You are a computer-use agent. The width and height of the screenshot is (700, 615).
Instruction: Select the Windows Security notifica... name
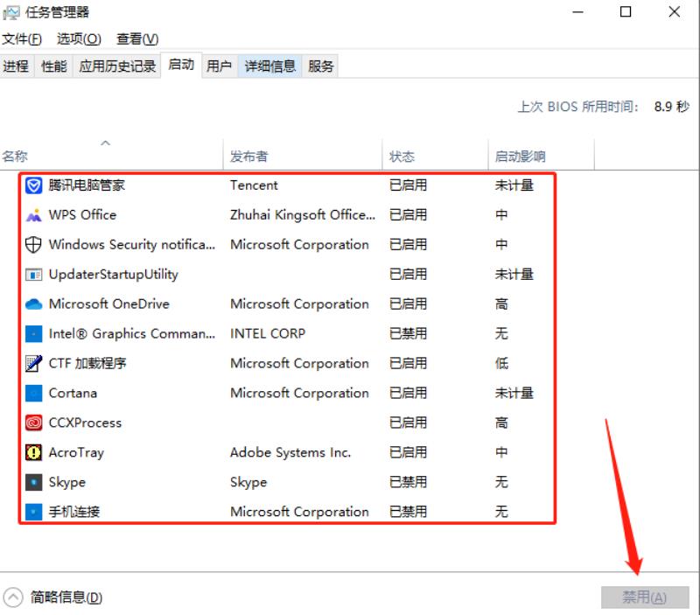point(132,245)
